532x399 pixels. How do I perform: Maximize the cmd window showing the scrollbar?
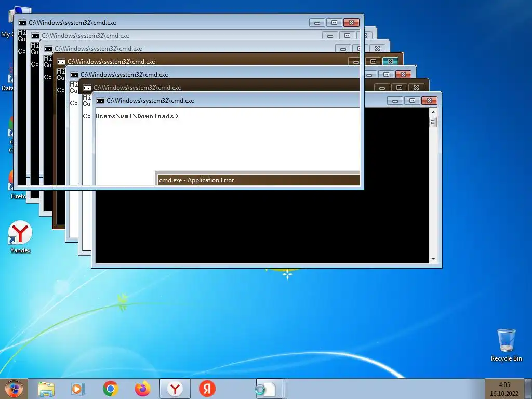(x=412, y=100)
